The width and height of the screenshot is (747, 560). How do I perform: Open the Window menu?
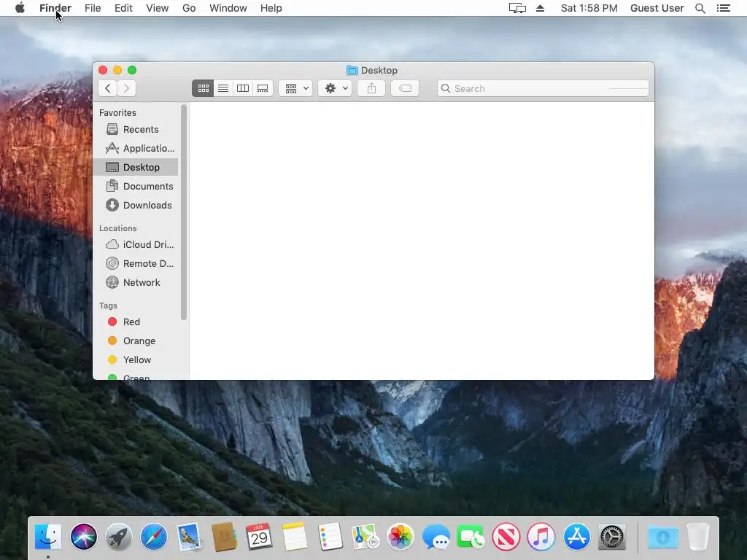point(228,8)
